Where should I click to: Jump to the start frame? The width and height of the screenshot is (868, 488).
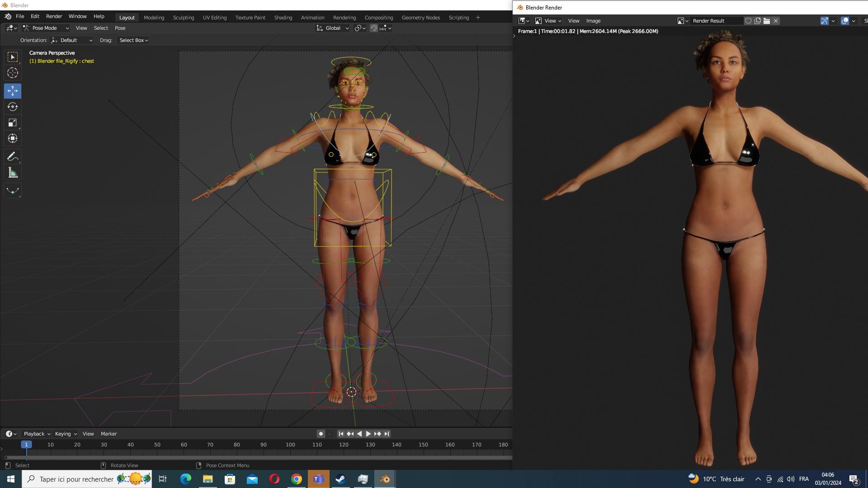(x=341, y=434)
